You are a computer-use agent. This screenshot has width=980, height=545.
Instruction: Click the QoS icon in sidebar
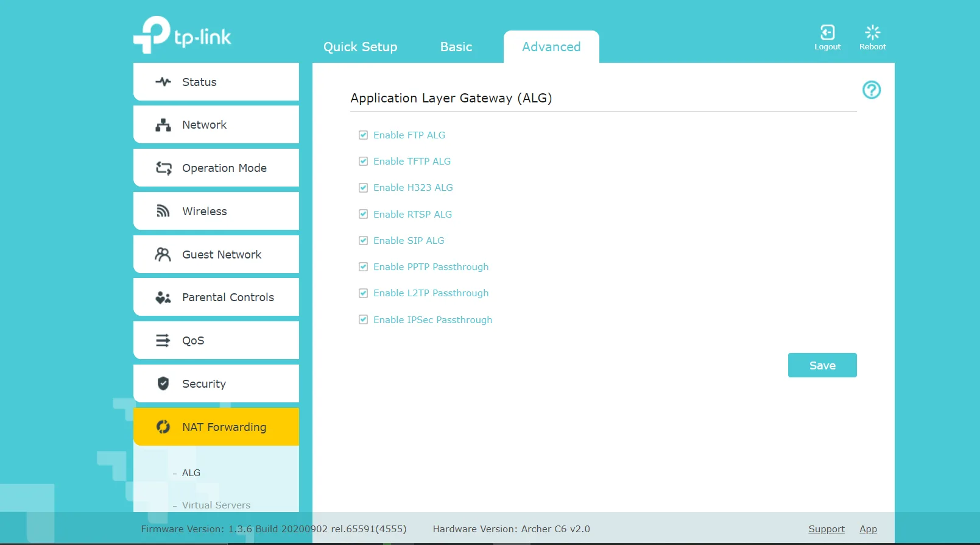pyautogui.click(x=163, y=340)
